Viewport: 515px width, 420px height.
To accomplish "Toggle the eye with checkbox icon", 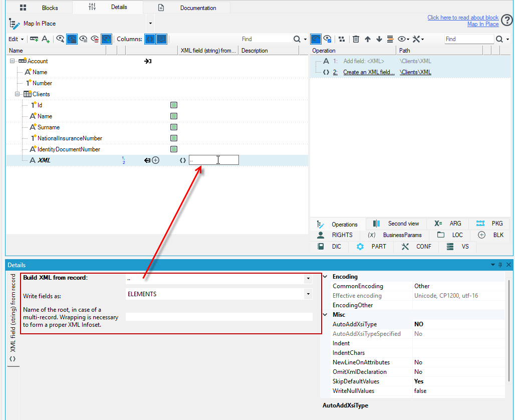I will pyautogui.click(x=327, y=39).
